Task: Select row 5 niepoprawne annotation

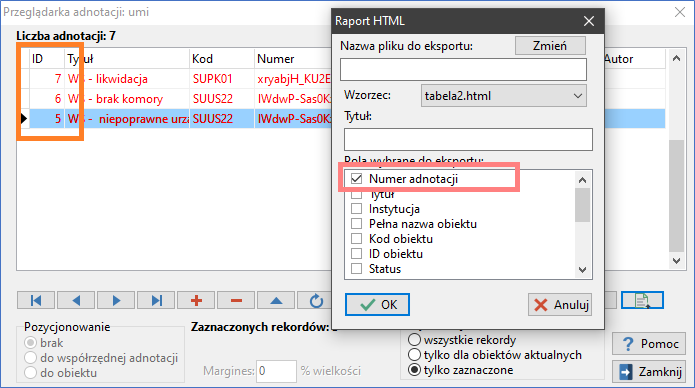Action: point(127,118)
